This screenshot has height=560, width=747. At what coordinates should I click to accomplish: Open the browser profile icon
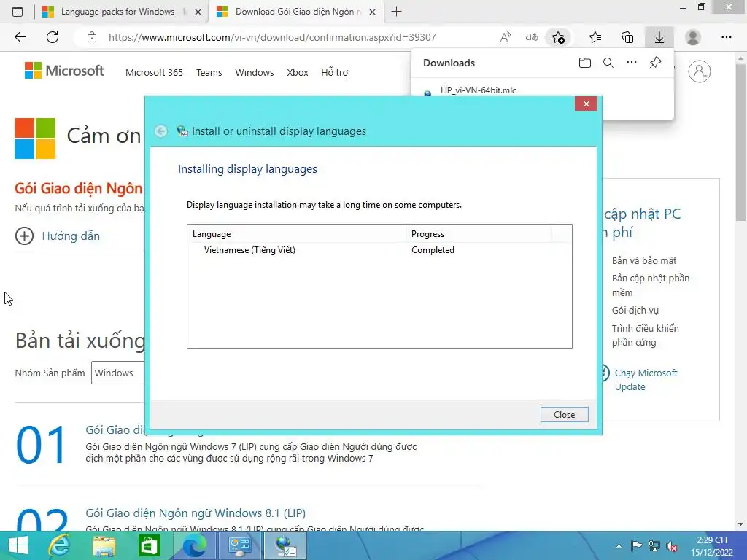[x=693, y=37]
